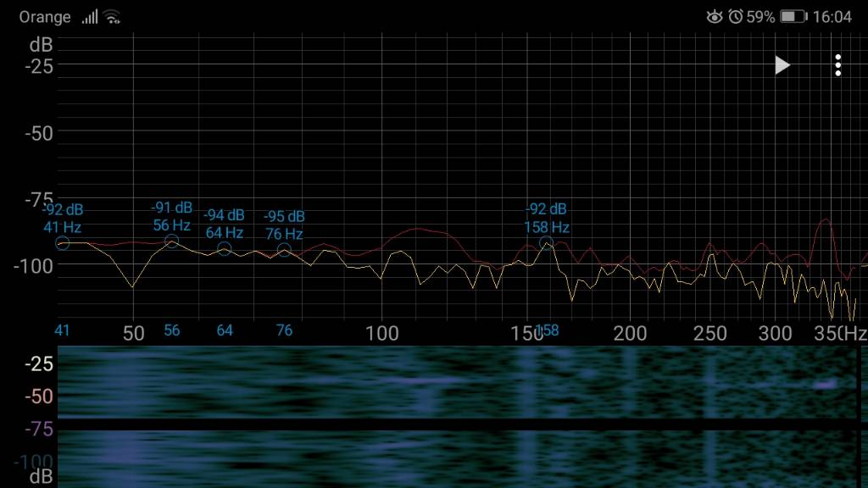This screenshot has height=488, width=868.
Task: Tap the '-92 dB 158 Hz' peak label
Action: (547, 218)
